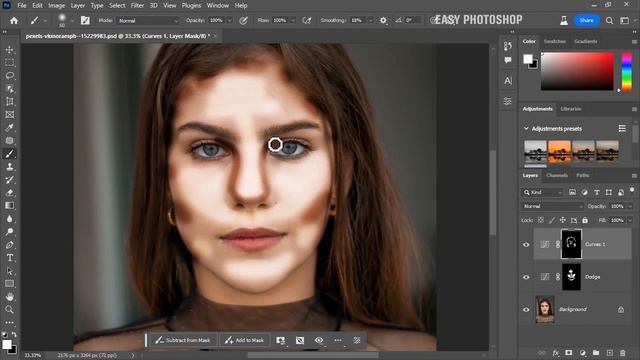Select the Clone Stamp tool

click(9, 167)
